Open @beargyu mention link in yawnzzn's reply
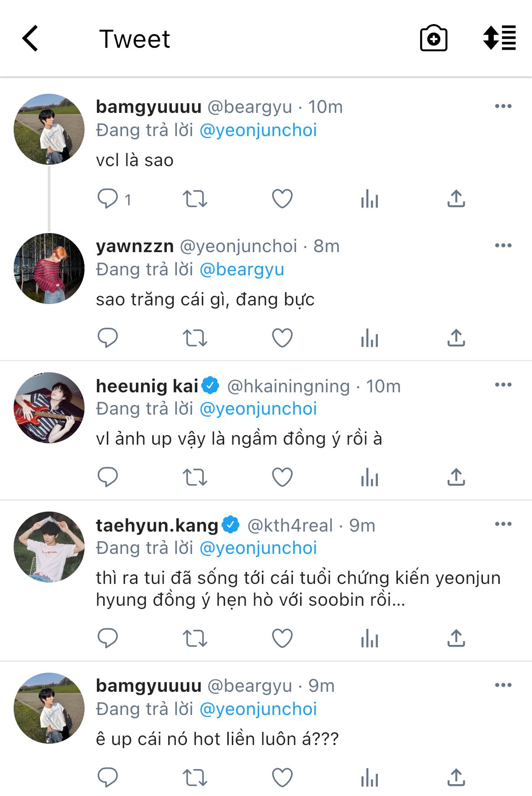 242,269
